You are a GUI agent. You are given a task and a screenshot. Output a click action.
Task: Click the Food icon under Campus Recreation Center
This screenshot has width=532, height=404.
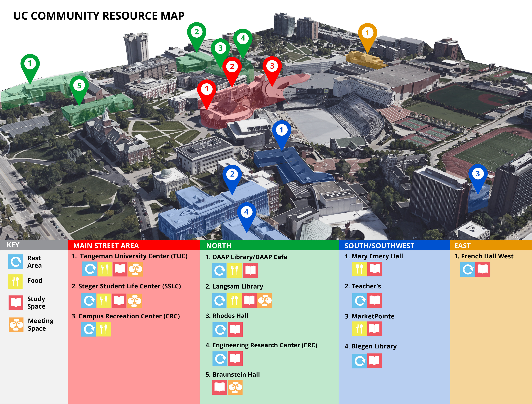click(104, 329)
